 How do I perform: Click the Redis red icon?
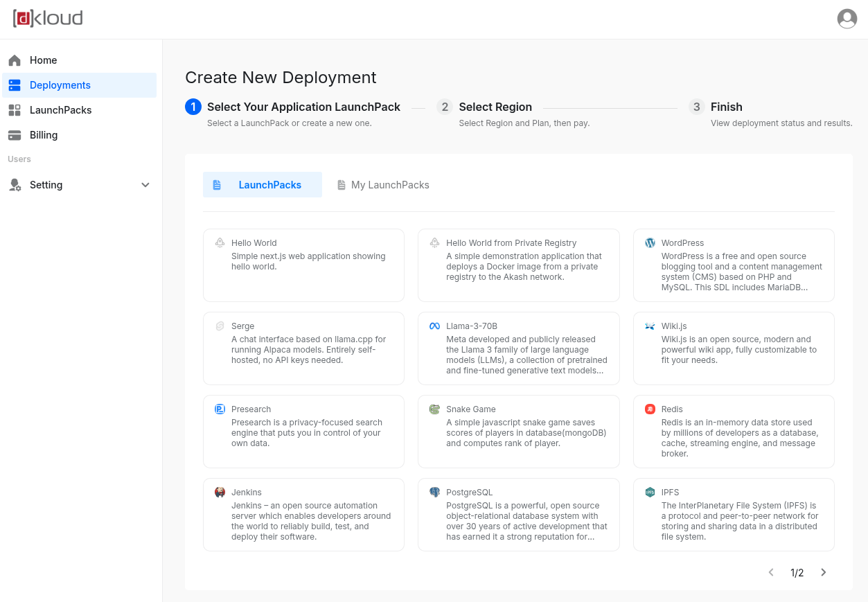(650, 409)
